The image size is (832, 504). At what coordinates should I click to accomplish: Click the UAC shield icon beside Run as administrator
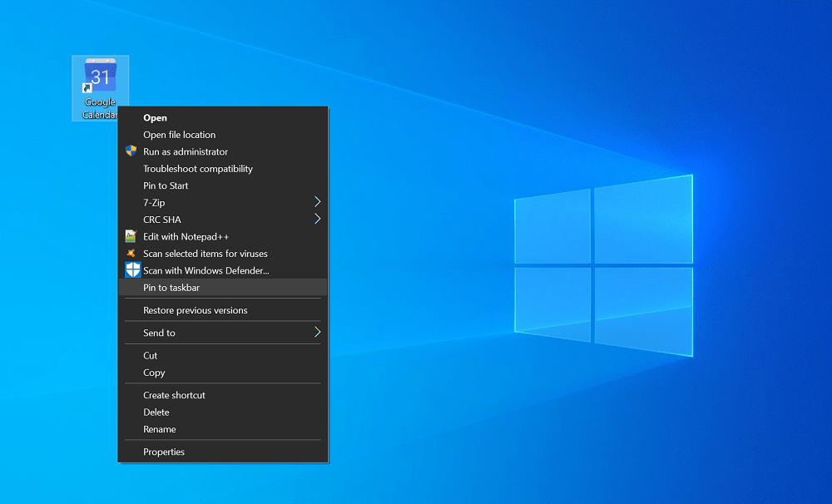click(131, 151)
